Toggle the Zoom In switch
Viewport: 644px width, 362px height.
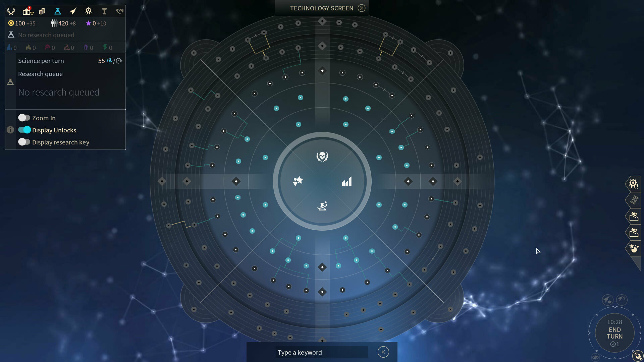[x=23, y=118]
